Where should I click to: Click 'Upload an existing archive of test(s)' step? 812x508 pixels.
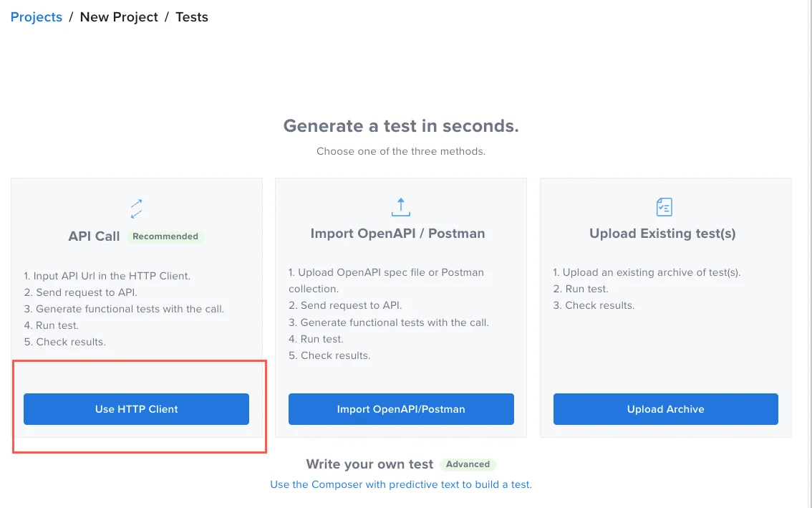(x=647, y=272)
